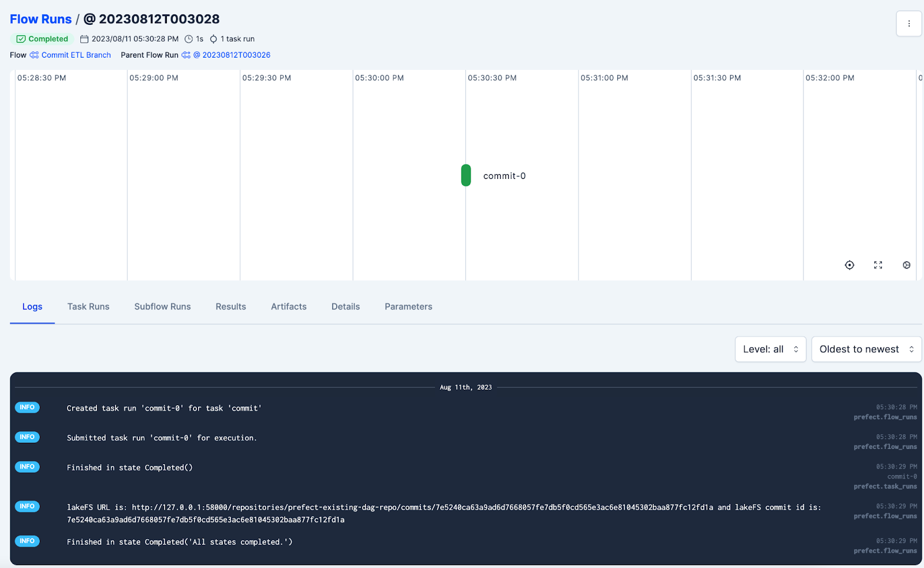Click the 'Finished in state Completed()' log message
The image size is (924, 568).
(x=129, y=468)
